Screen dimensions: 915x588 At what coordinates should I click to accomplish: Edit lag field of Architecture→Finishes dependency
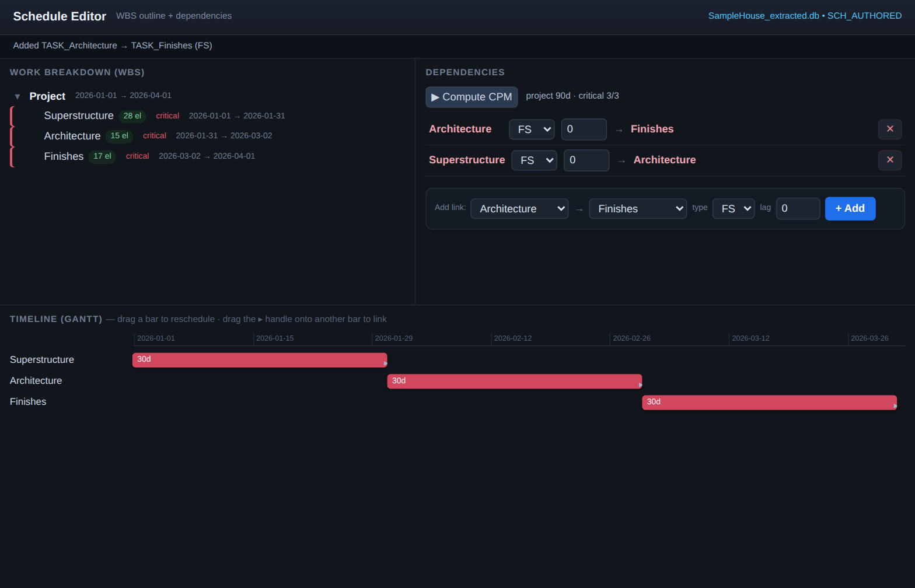point(584,129)
